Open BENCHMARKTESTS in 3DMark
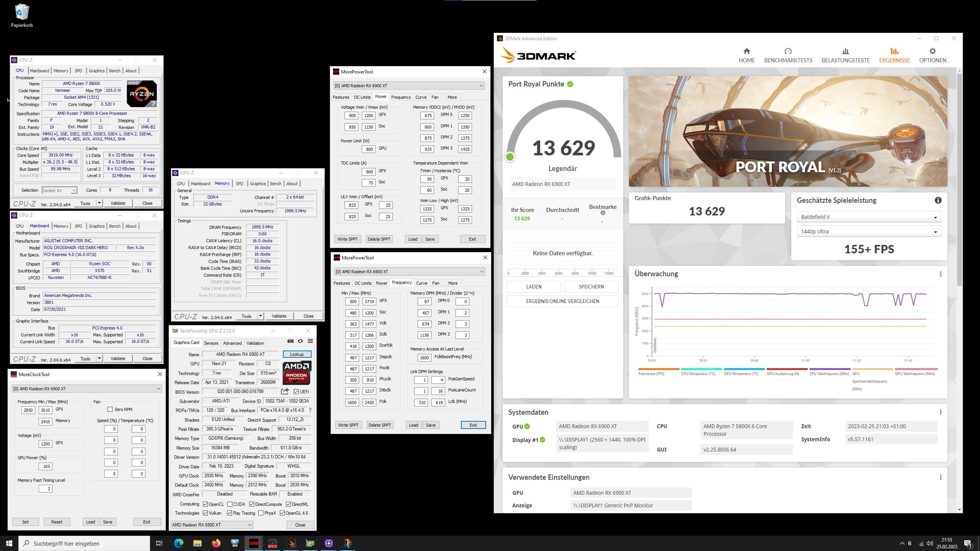 tap(788, 55)
